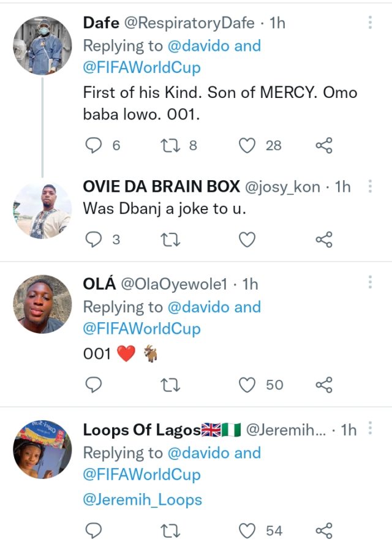Image resolution: width=392 pixels, height=547 pixels.
Task: Reply to OLÁ's 001 tweet
Action: (93, 385)
